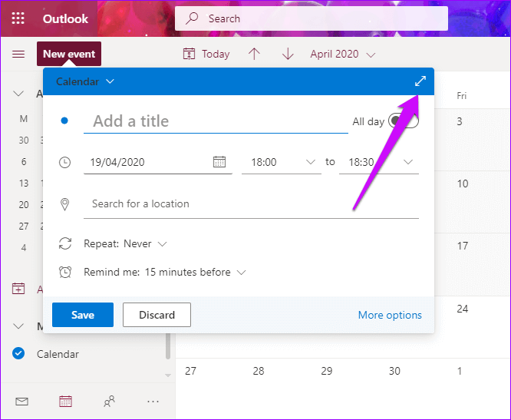Toggle the hamburger navigation menu
Image resolution: width=511 pixels, height=420 pixels.
point(18,54)
